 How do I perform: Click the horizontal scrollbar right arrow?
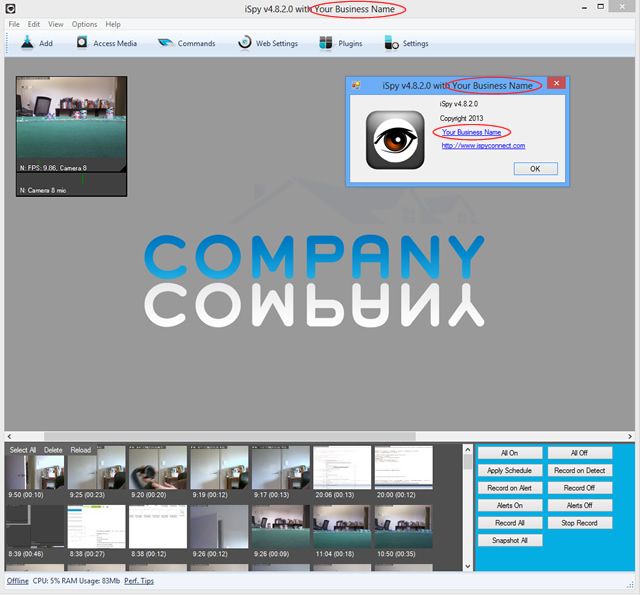click(630, 436)
